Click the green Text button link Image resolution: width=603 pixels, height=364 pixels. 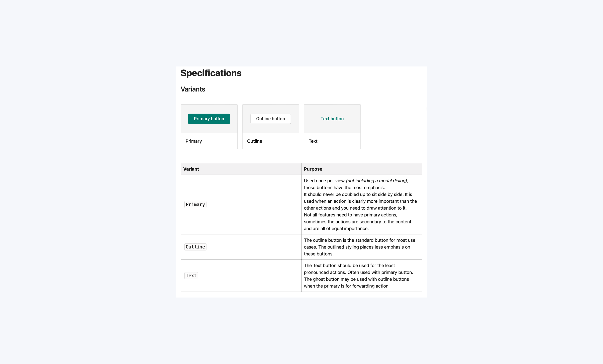coord(332,119)
